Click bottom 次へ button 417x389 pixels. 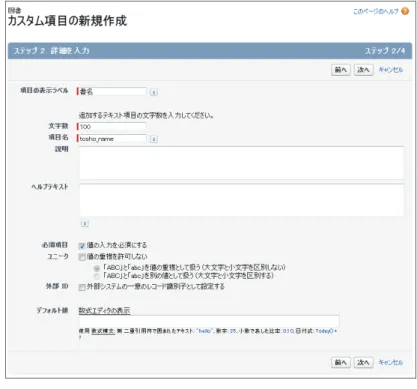(363, 362)
